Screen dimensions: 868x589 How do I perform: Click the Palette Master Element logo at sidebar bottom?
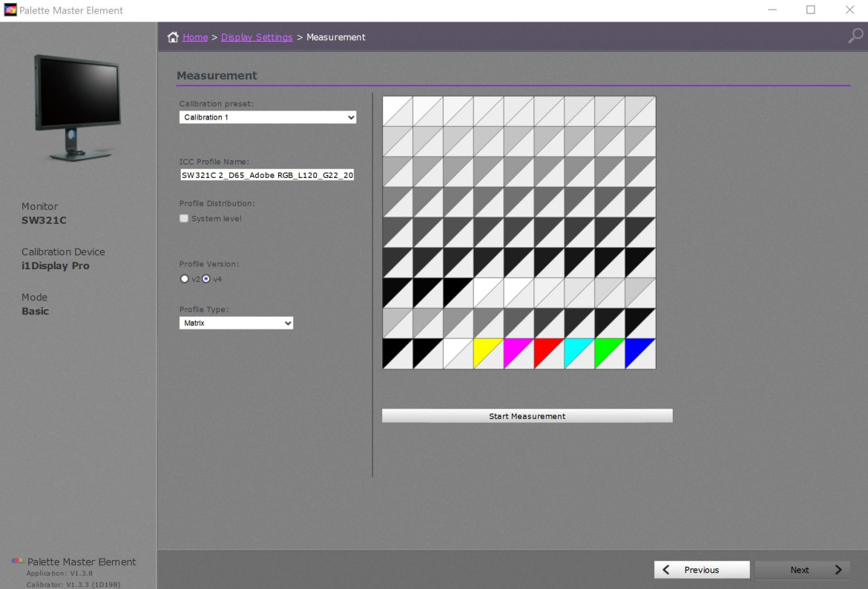pyautogui.click(x=17, y=562)
